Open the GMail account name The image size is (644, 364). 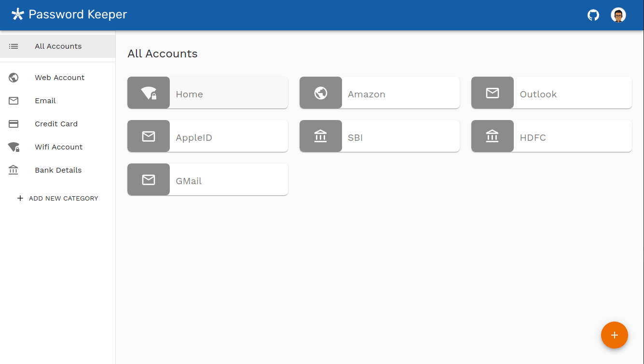pos(189,181)
